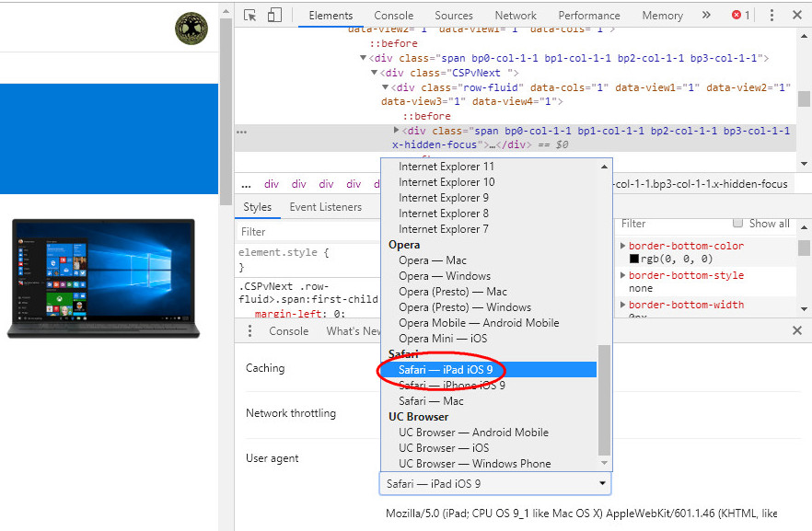Image resolution: width=812 pixels, height=531 pixels.
Task: Click the first div breadcrumb in DOM path
Action: 272,184
